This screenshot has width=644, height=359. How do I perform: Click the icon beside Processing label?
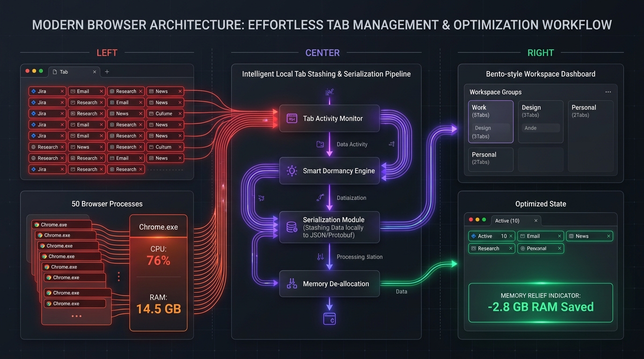pos(321,257)
